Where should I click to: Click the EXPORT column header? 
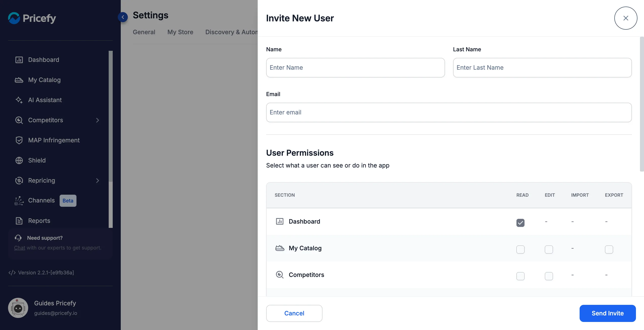[614, 195]
